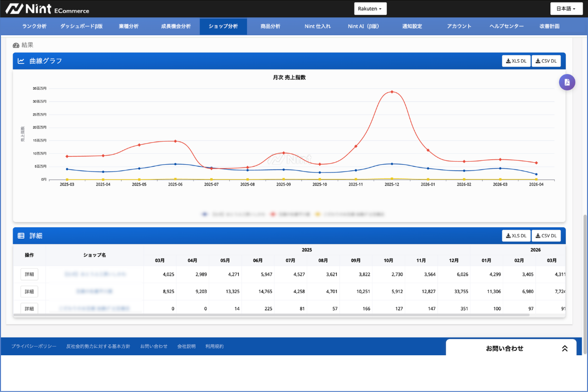
Task: Open the プライバシーポリシー footer link
Action: (x=34, y=346)
